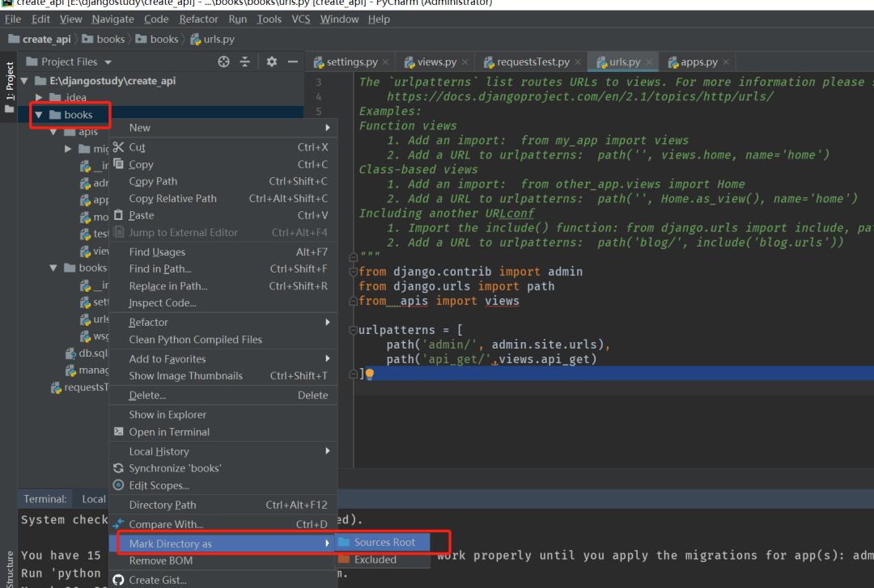Open the 1: Project side tool window
The image size is (874, 588).
10,87
